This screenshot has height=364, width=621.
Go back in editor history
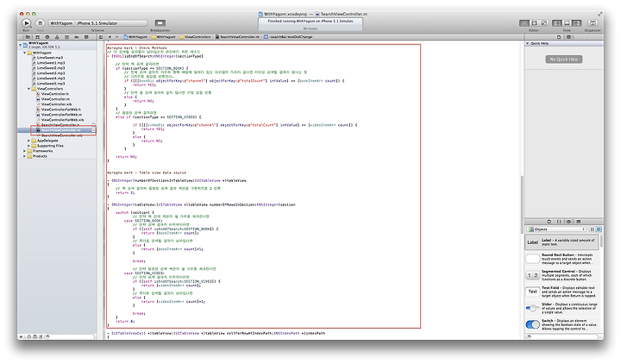click(x=110, y=37)
